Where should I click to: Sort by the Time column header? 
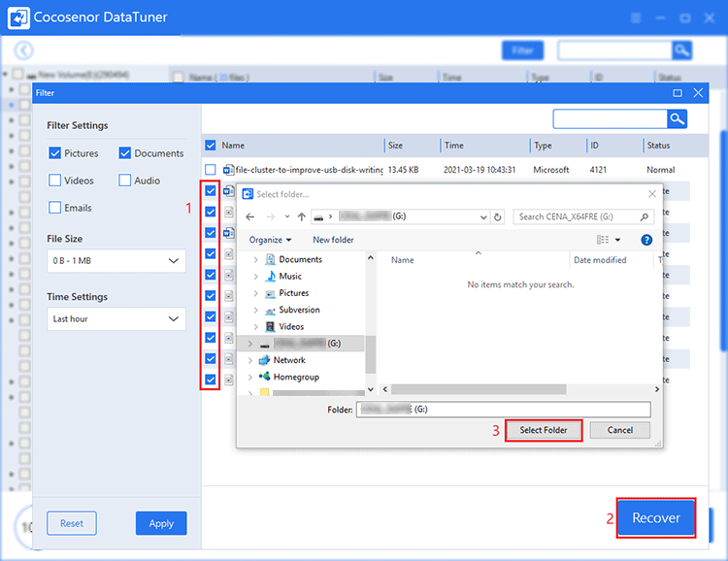(x=453, y=146)
